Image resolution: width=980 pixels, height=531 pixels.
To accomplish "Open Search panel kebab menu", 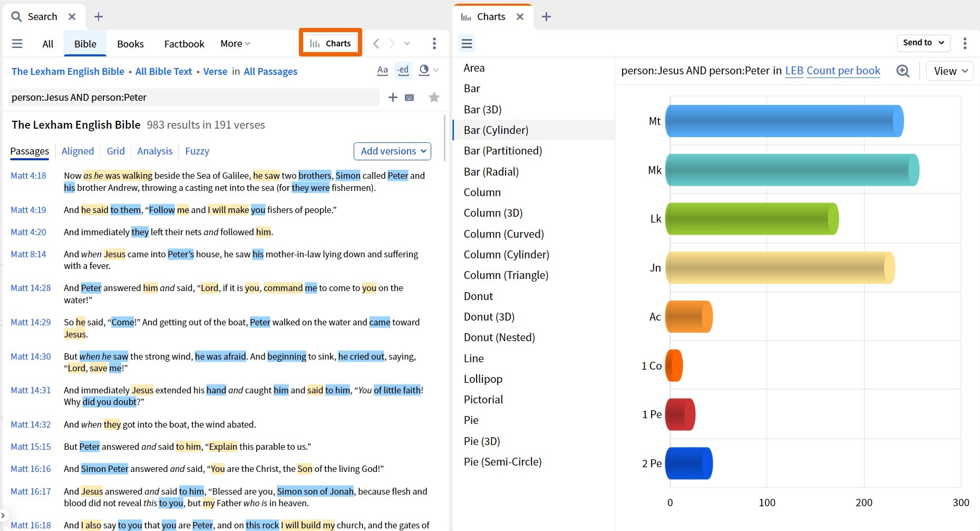I will click(434, 43).
